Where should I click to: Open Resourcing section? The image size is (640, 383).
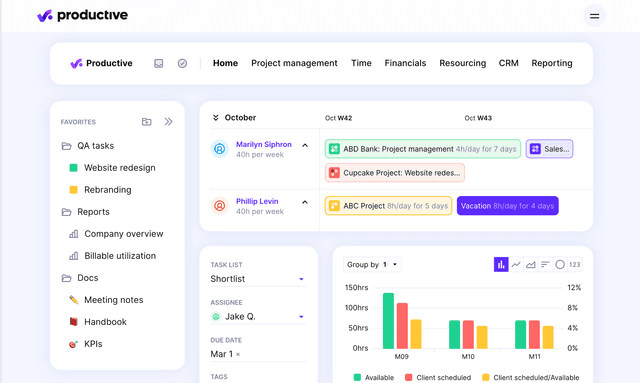coord(462,63)
